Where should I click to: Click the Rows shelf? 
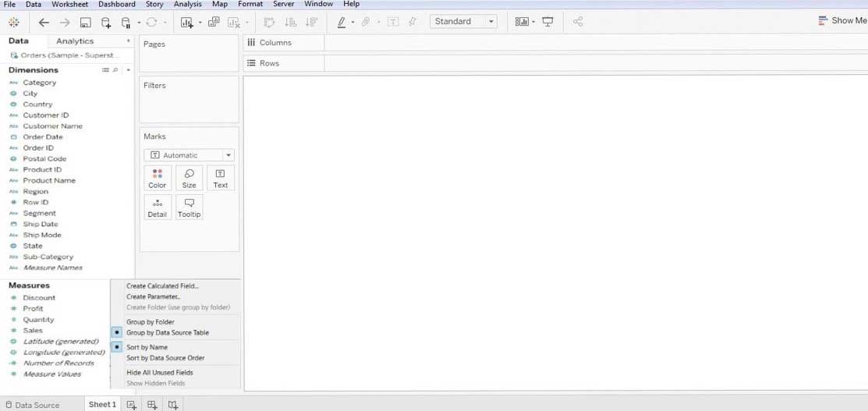tap(555, 63)
